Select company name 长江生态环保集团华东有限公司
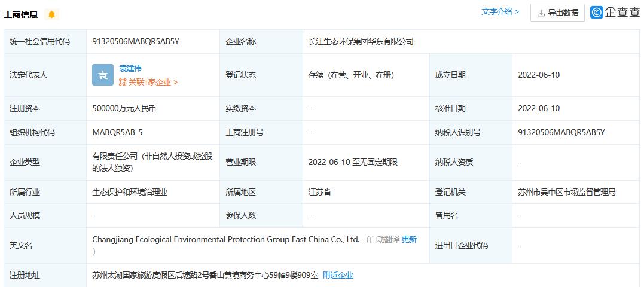The width and height of the screenshot is (644, 287). pyautogui.click(x=361, y=41)
